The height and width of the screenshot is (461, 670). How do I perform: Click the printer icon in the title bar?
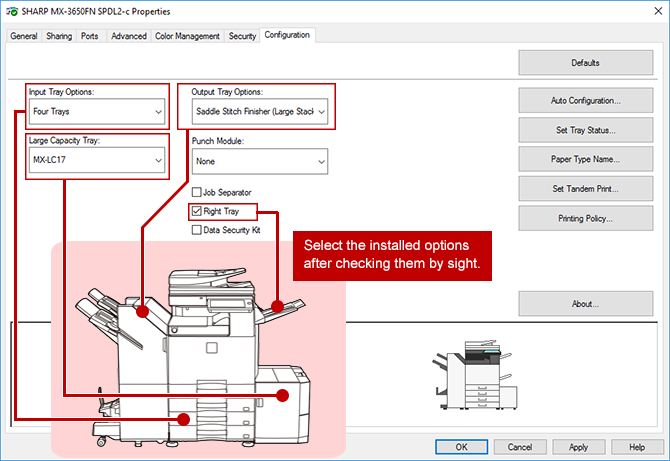pos(12,12)
